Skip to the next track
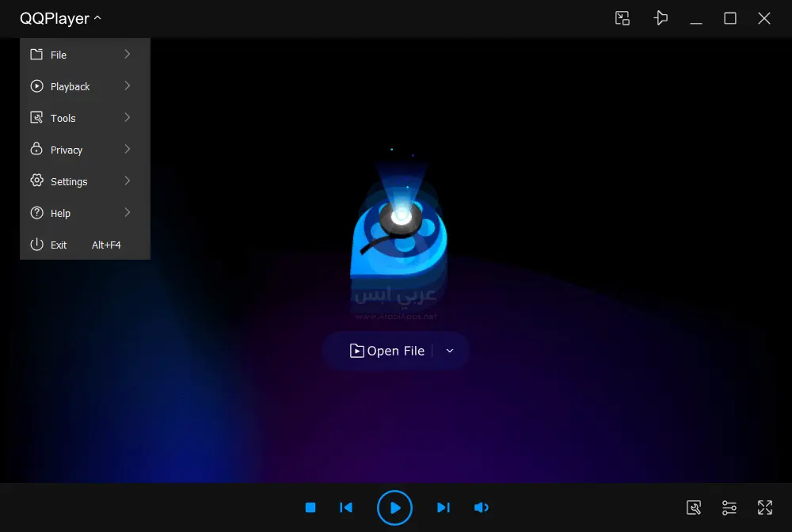Image resolution: width=792 pixels, height=532 pixels. click(x=444, y=507)
